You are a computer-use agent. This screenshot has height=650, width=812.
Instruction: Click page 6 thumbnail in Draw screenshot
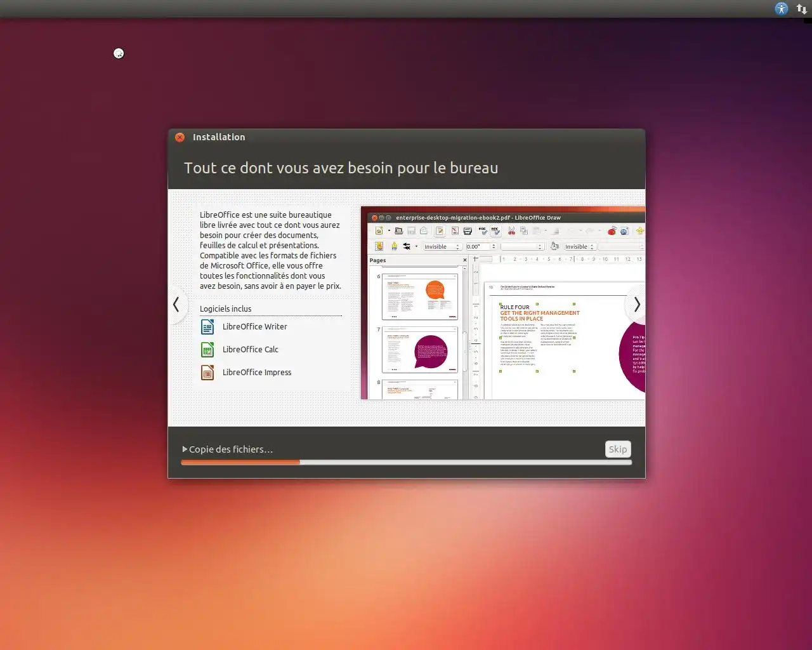[x=420, y=296]
